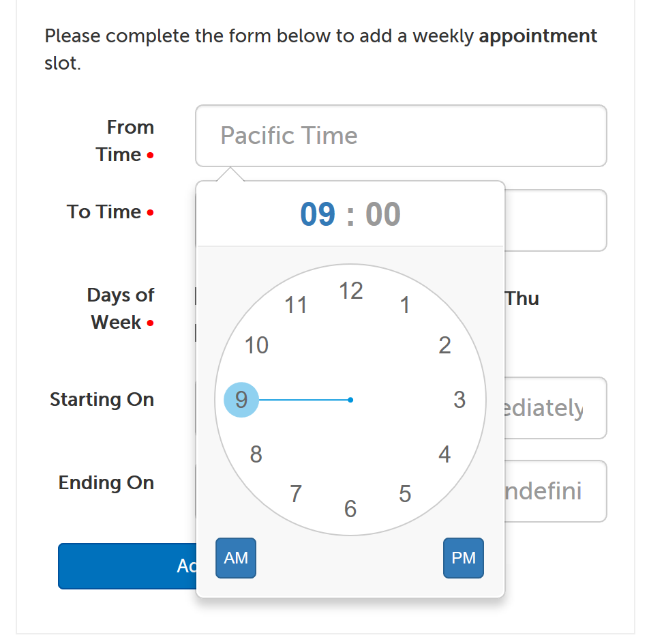Select hour 3 on the clock face
The image size is (649, 644).
pyautogui.click(x=460, y=400)
